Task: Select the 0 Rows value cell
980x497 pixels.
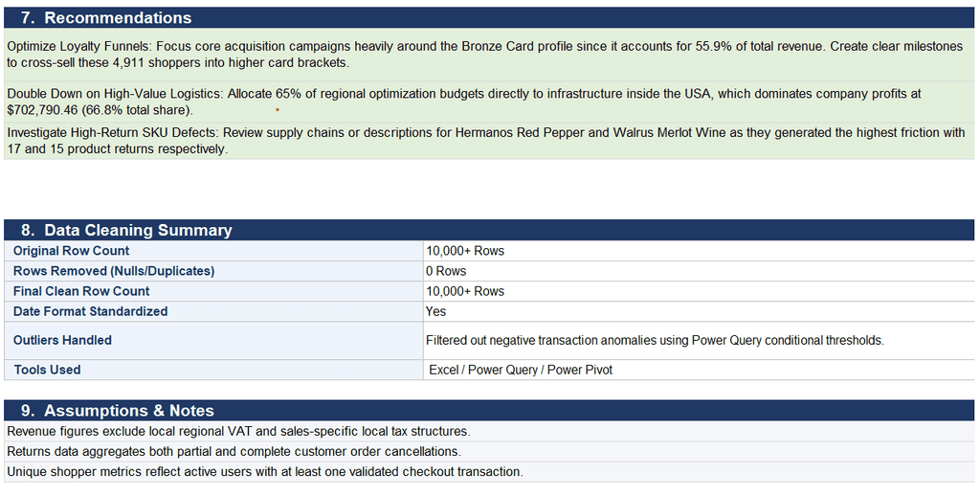Action: pos(699,271)
